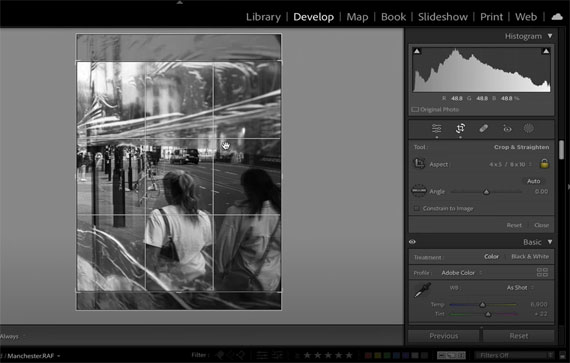Toggle Basic panel visibility eye icon
570x363 pixels.
point(412,242)
